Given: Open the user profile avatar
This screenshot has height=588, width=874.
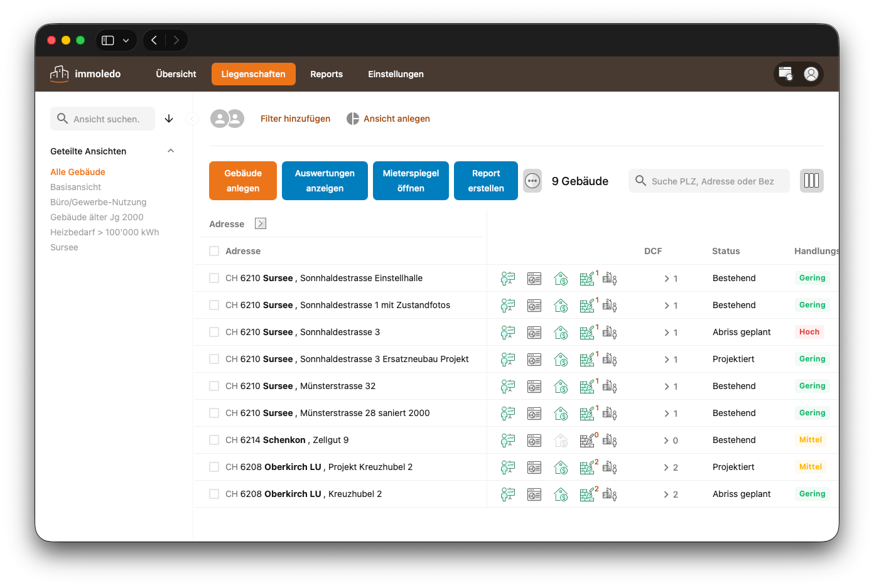Looking at the screenshot, I should (811, 74).
